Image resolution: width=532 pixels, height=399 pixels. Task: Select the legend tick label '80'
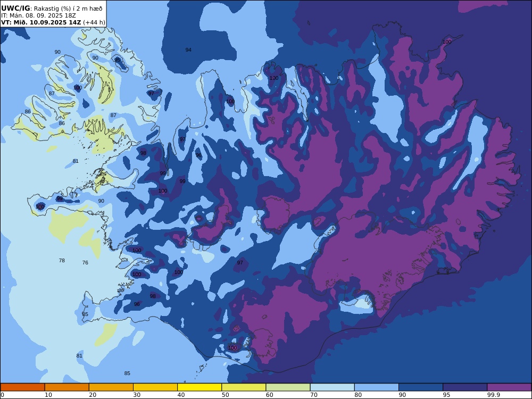coord(358,395)
